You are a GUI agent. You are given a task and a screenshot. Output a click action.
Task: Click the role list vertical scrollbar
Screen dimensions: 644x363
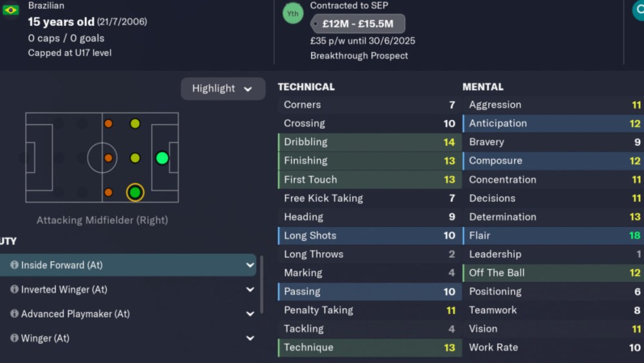point(261,284)
